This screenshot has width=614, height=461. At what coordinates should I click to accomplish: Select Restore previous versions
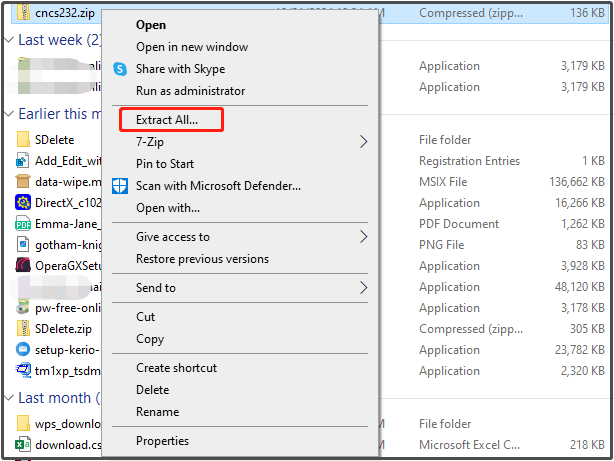point(202,259)
